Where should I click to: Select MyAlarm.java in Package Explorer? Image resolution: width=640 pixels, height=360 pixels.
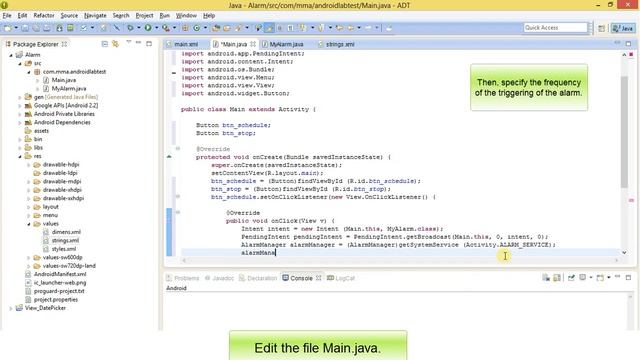coord(69,89)
